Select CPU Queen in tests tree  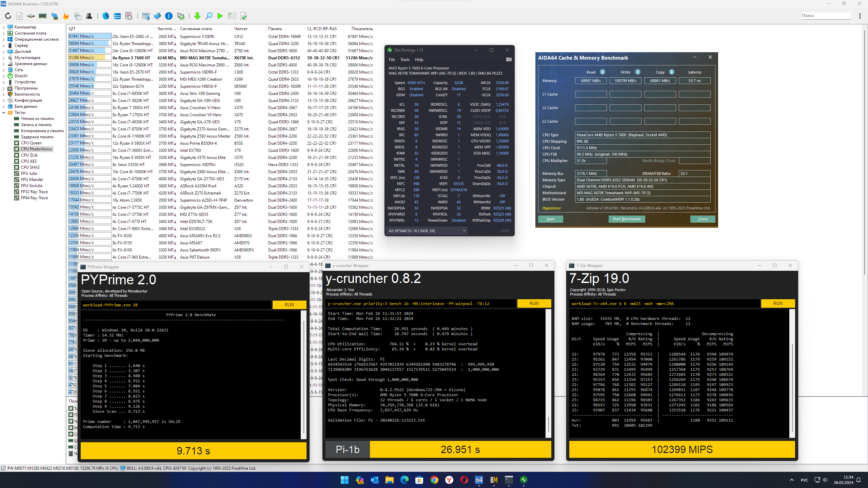(31, 143)
